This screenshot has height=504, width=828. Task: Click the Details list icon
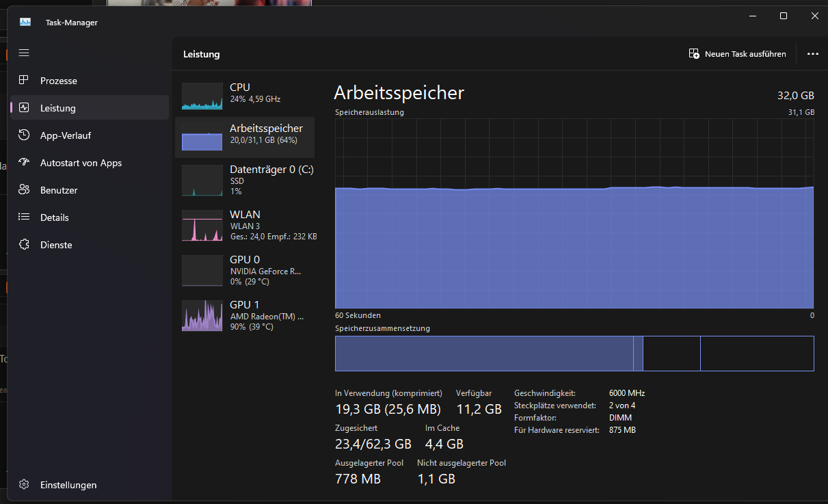(x=24, y=217)
